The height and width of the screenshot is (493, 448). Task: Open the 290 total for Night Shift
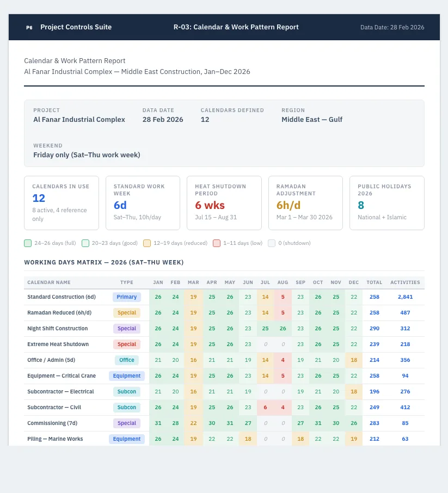pos(375,328)
